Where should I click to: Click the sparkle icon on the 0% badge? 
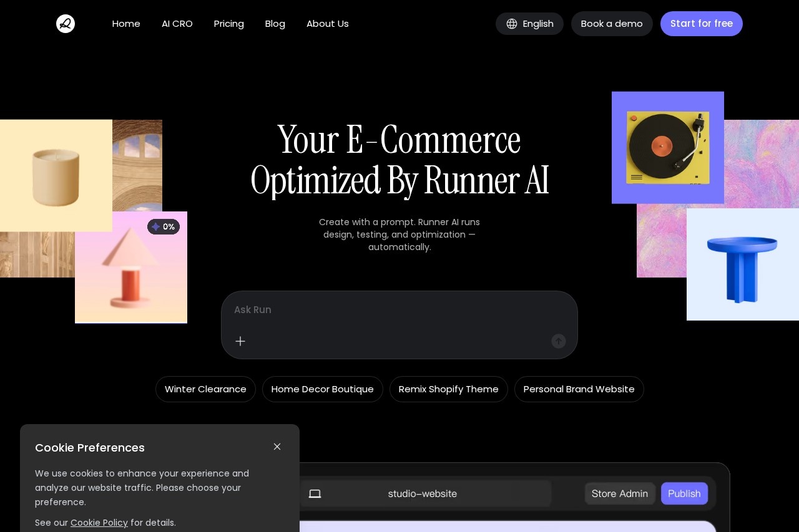[x=156, y=226]
